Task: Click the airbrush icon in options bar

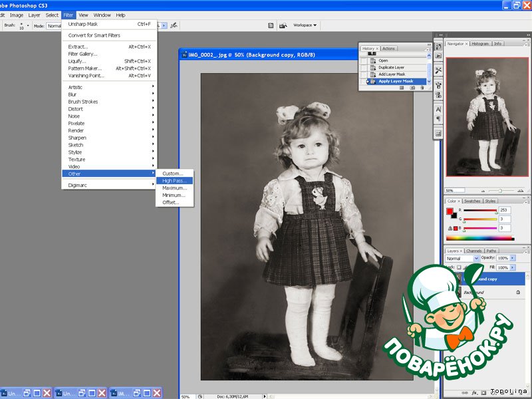Action: tap(174, 25)
